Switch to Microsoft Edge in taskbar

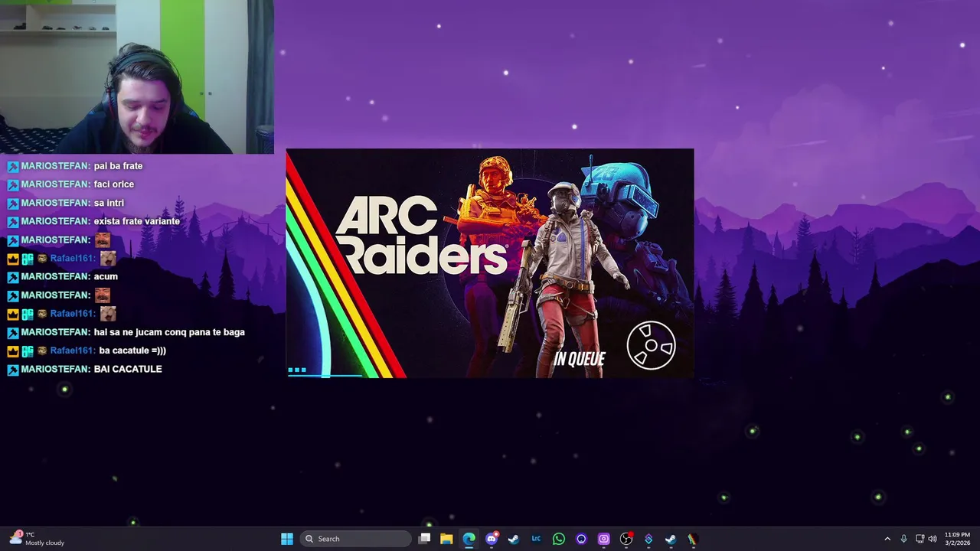[469, 539]
